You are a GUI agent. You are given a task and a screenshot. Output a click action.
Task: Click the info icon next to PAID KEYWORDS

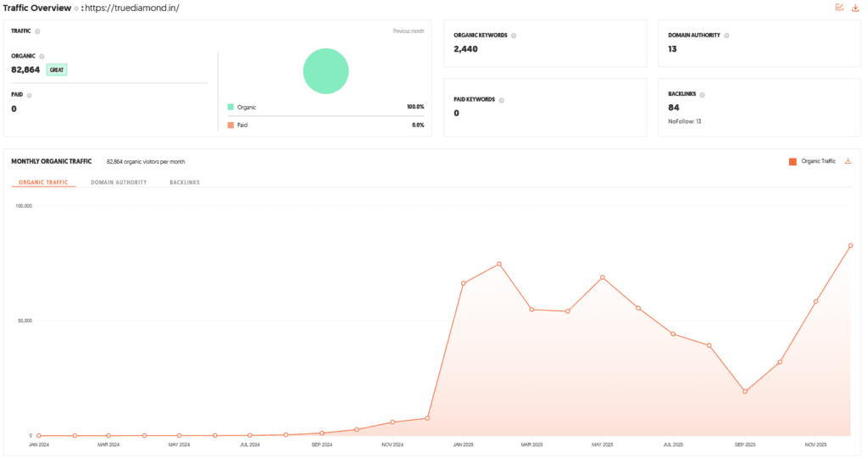502,100
